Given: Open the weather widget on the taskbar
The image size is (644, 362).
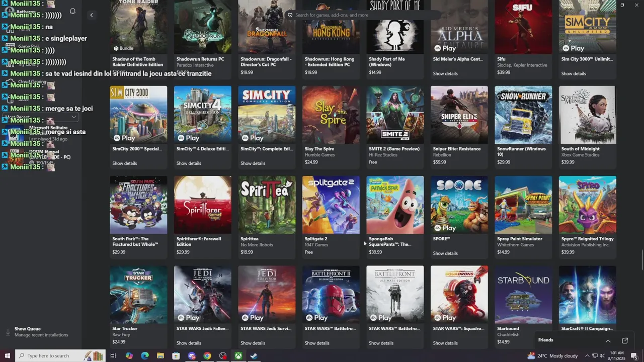Looking at the screenshot, I should click(x=552, y=356).
